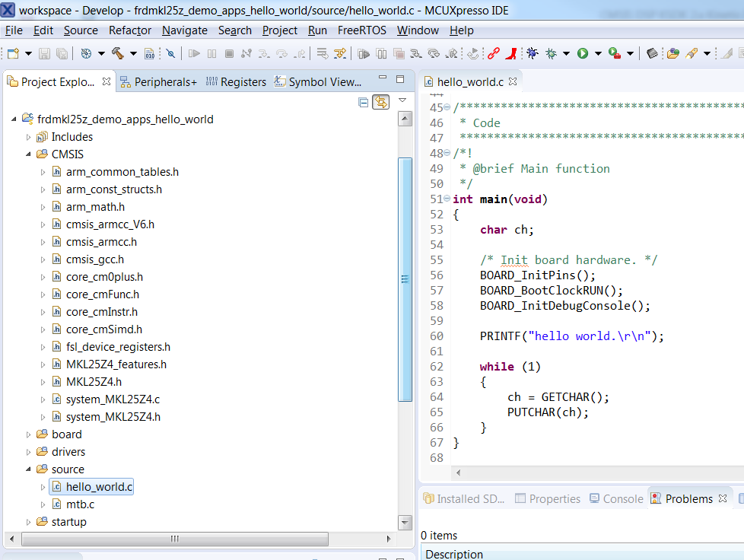Switch to the Properties tab

click(x=548, y=499)
